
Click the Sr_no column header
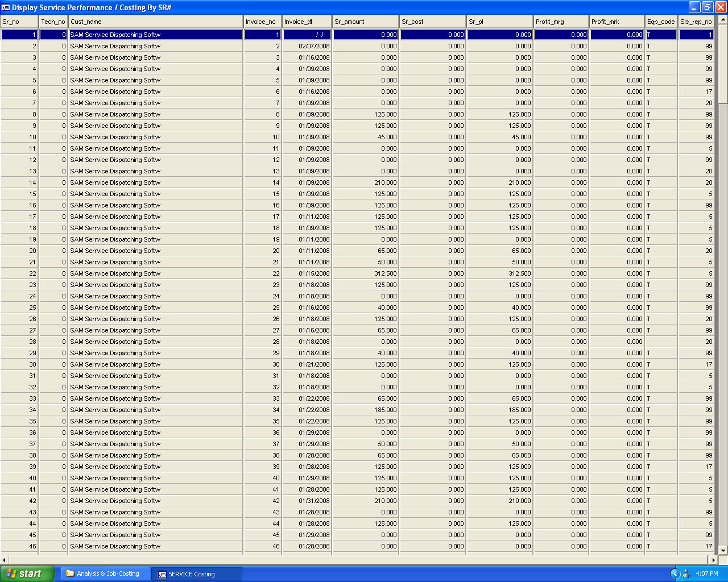coord(19,22)
